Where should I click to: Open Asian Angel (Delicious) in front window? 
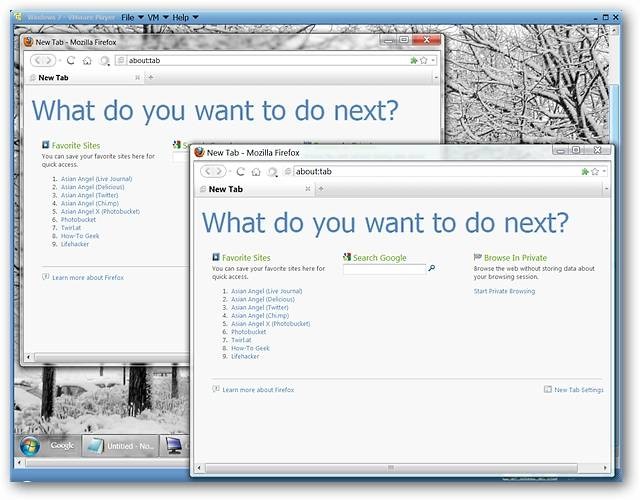[x=263, y=299]
